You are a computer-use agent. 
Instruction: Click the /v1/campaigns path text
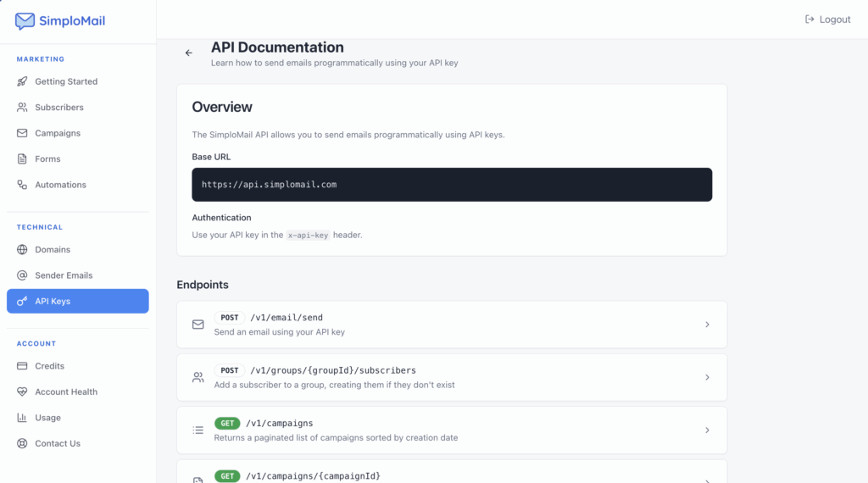point(279,423)
